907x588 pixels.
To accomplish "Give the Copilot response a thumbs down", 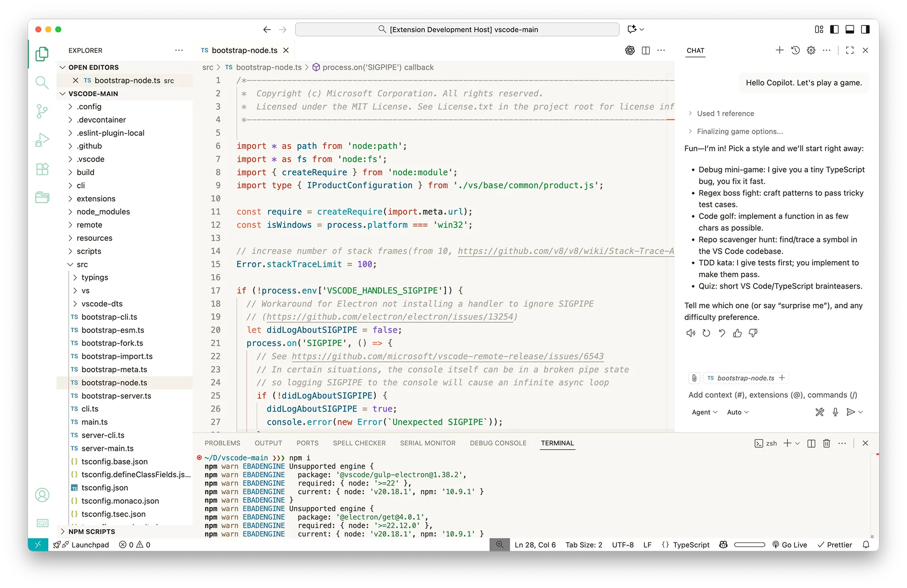I will [x=754, y=333].
